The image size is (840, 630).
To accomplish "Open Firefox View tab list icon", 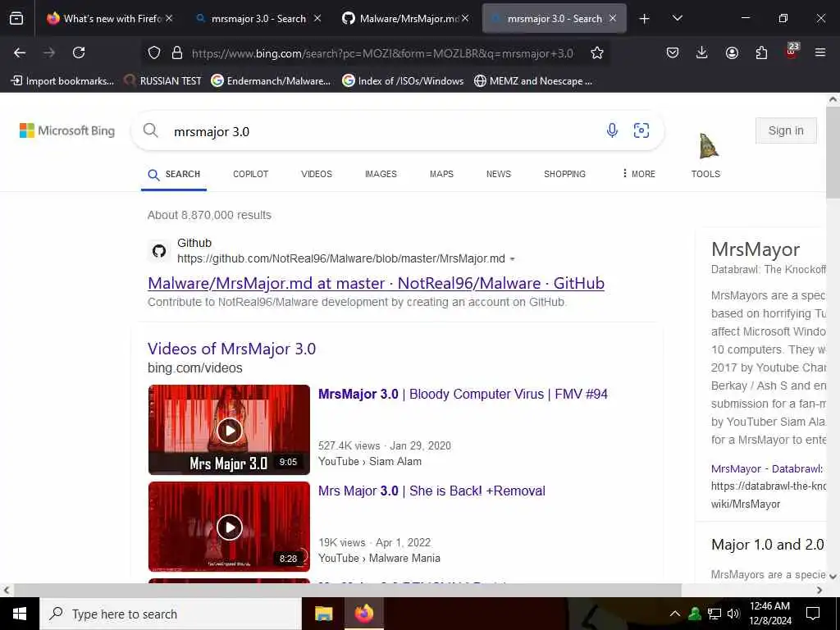I will pos(16,18).
